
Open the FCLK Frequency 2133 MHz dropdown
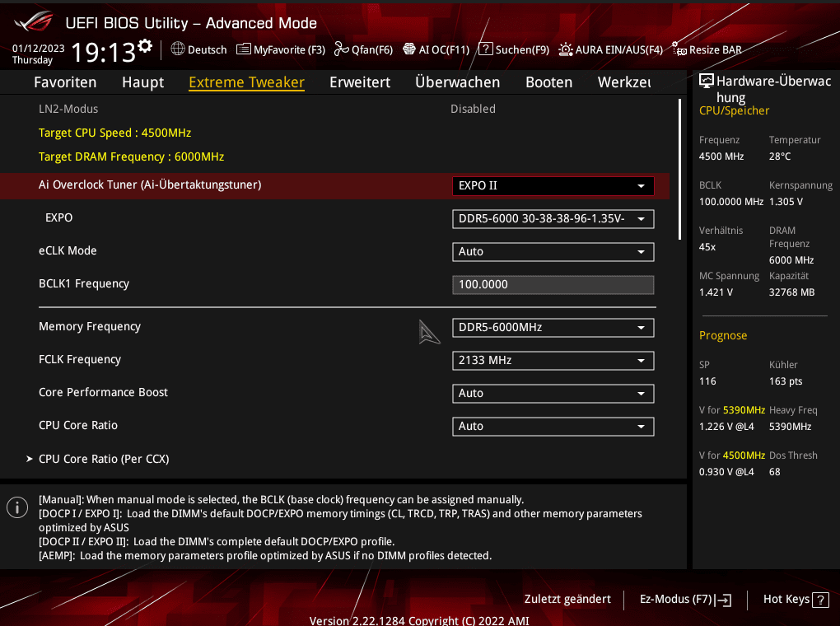[x=553, y=361]
